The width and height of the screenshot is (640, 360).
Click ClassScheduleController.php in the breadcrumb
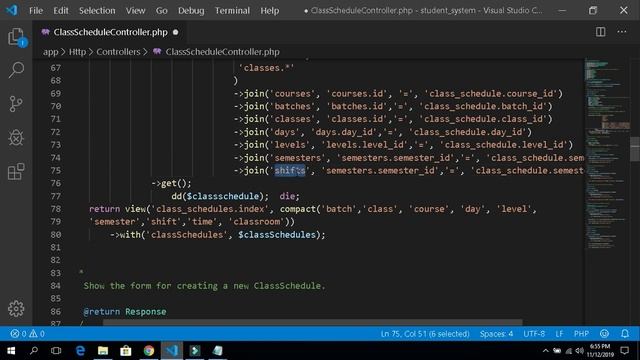[x=222, y=52]
